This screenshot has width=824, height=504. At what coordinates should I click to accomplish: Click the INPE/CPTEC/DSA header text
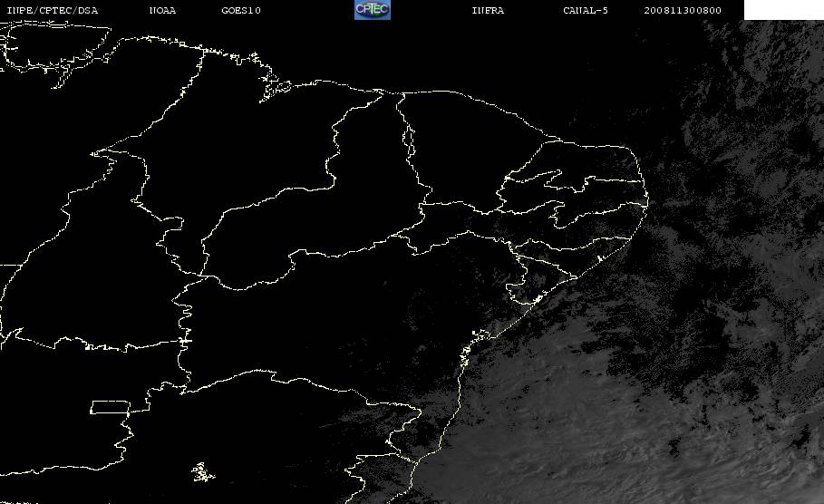(52, 11)
